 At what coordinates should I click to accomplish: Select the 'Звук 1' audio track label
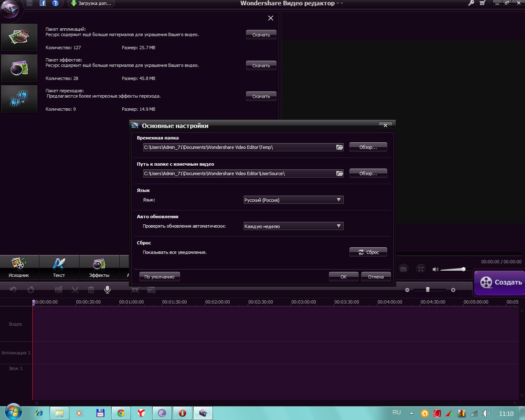16,368
